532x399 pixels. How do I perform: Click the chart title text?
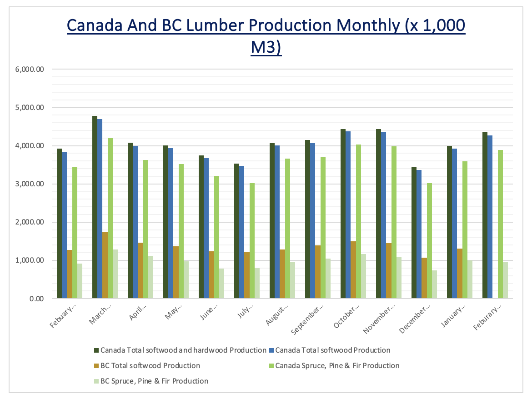266,36
